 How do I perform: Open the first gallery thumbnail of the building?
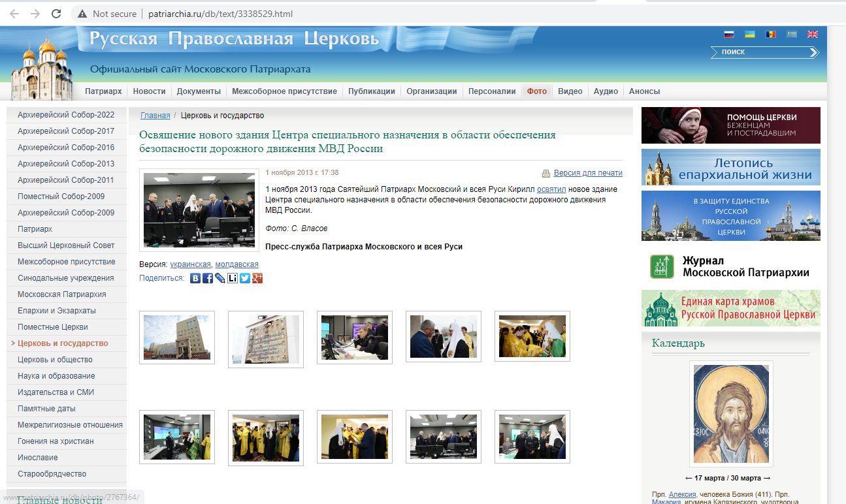[176, 337]
